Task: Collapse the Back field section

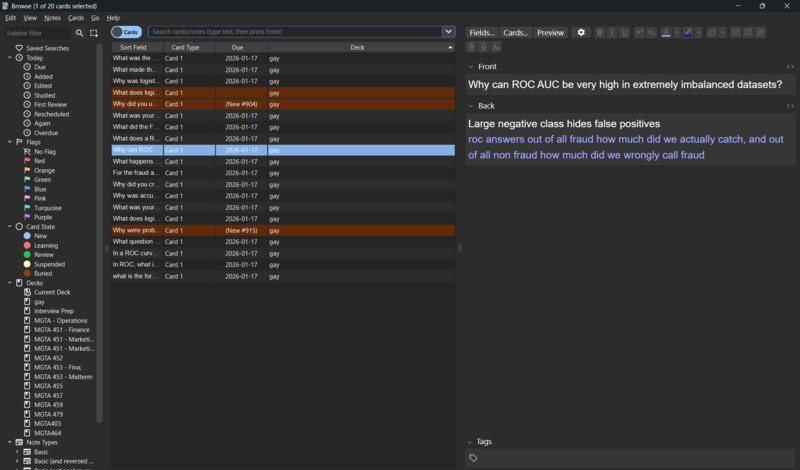Action: pos(471,106)
